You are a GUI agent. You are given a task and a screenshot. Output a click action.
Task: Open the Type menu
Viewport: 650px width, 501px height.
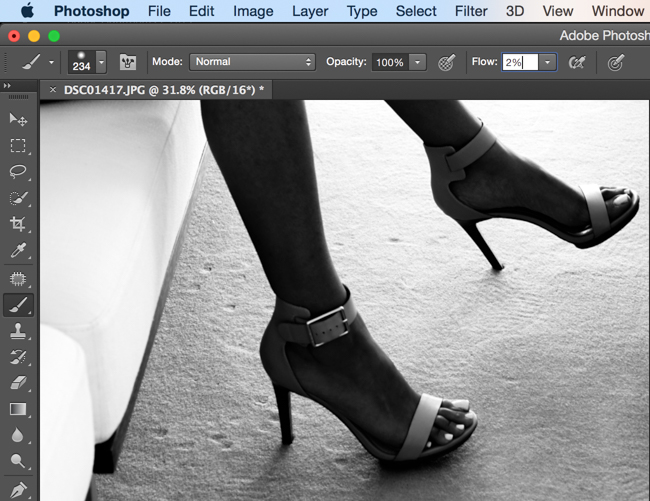(362, 11)
